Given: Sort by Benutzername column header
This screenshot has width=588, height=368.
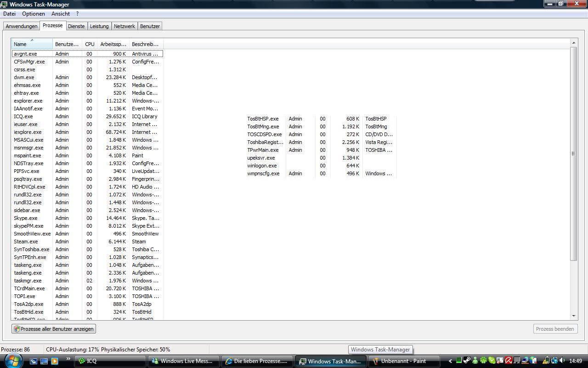Looking at the screenshot, I should click(68, 44).
